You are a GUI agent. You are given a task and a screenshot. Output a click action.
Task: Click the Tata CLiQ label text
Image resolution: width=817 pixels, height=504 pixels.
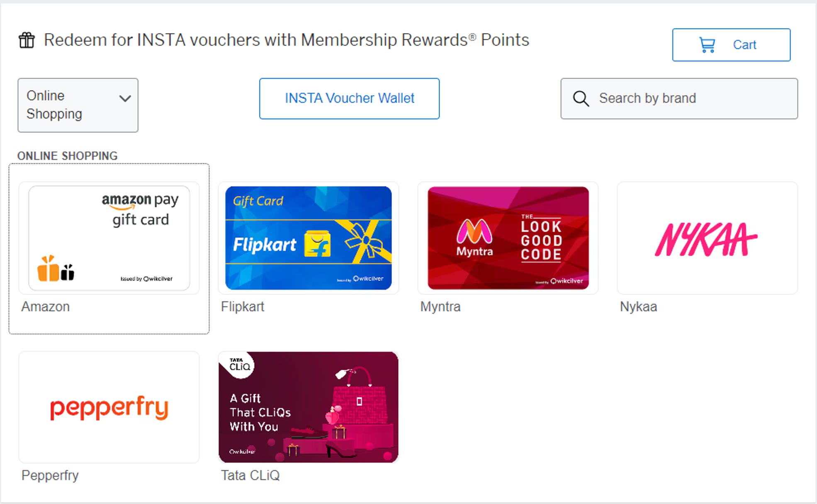(250, 475)
